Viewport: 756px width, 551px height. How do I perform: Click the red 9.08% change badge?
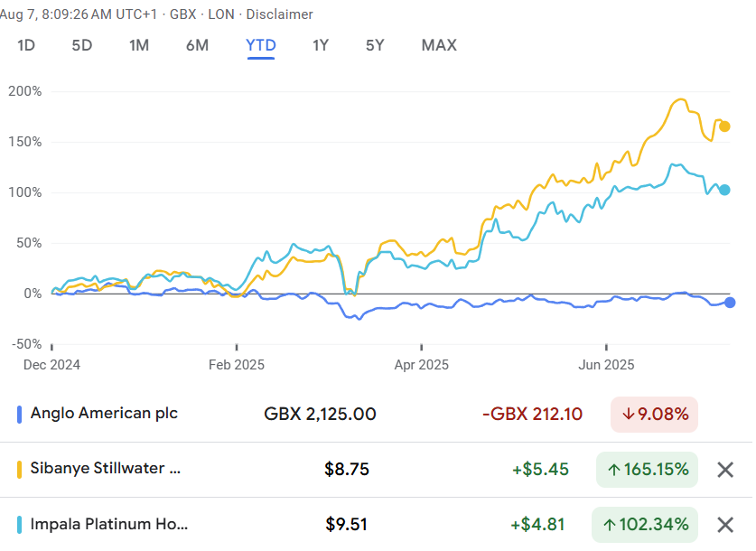click(x=654, y=415)
